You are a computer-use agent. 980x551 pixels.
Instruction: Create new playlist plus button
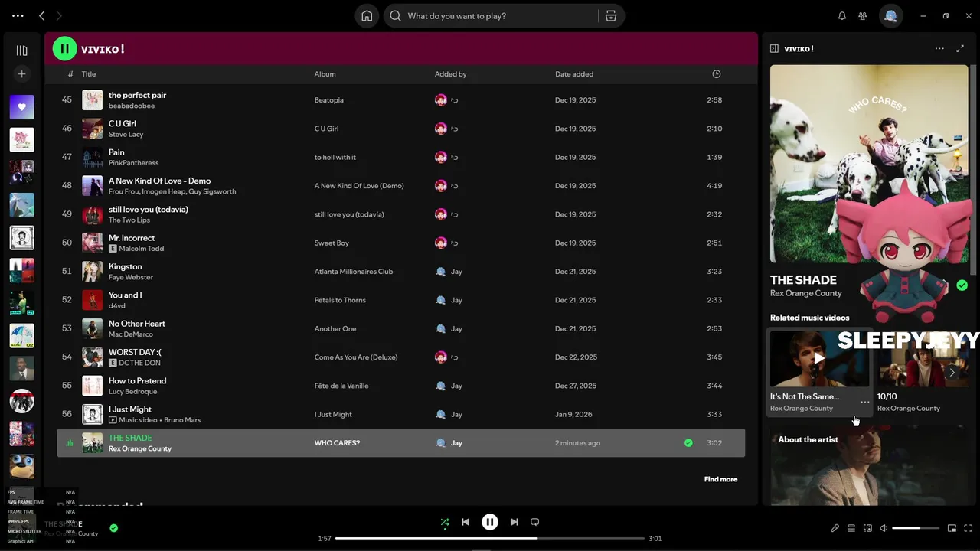(x=21, y=74)
